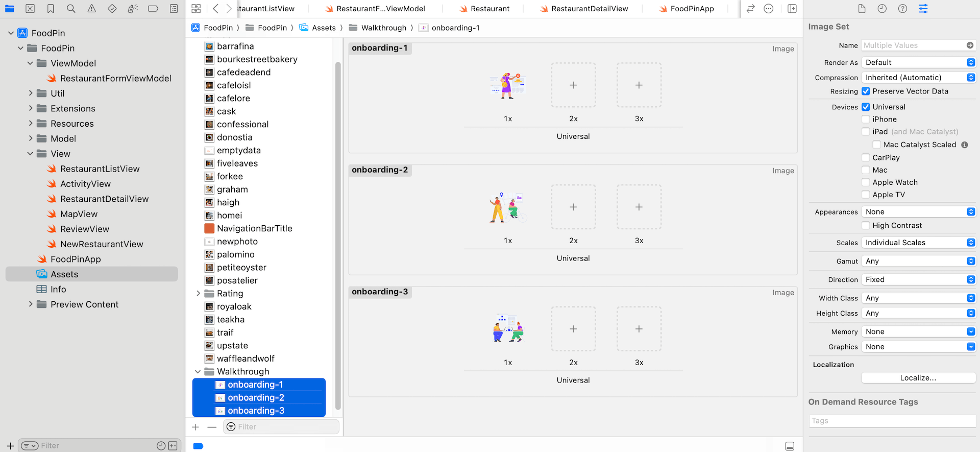
Task: Uncheck Preserve Vector Data
Action: pyautogui.click(x=866, y=91)
